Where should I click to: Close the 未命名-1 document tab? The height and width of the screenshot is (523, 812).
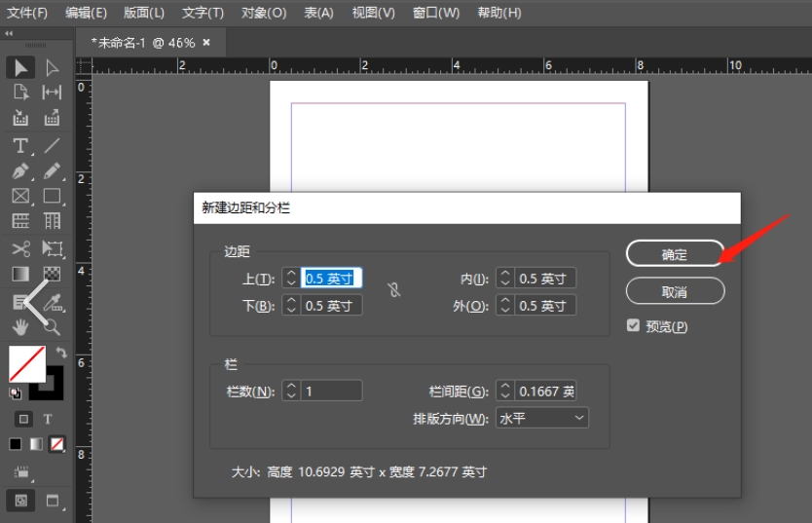[x=206, y=43]
